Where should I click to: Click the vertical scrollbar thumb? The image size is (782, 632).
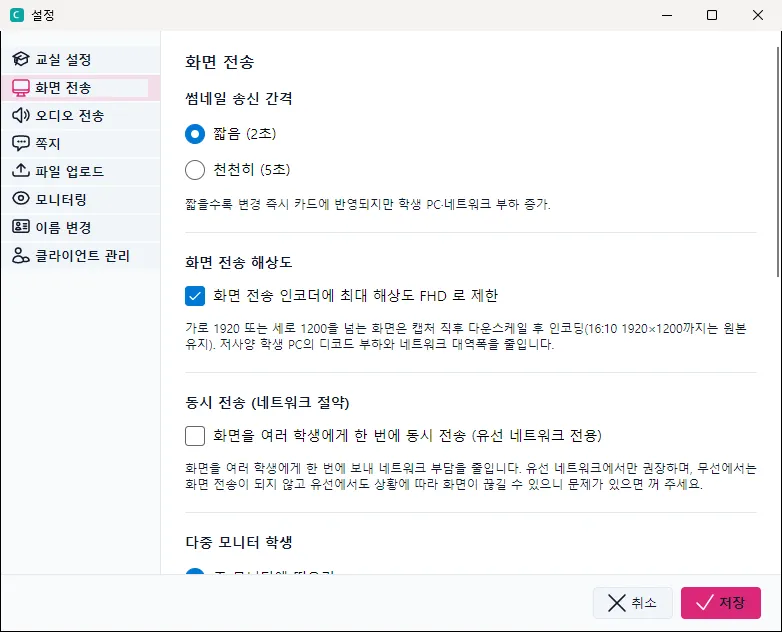779,162
